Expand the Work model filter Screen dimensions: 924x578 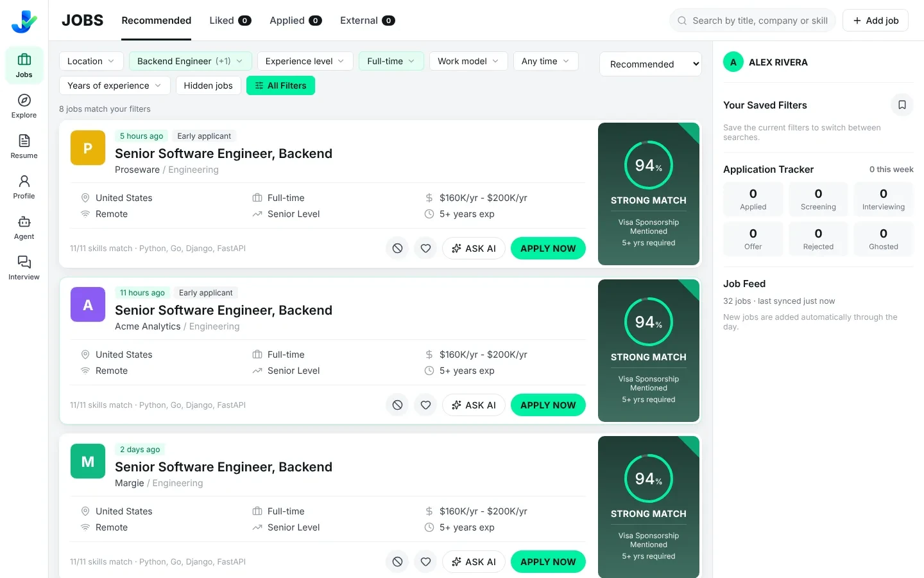pos(468,61)
